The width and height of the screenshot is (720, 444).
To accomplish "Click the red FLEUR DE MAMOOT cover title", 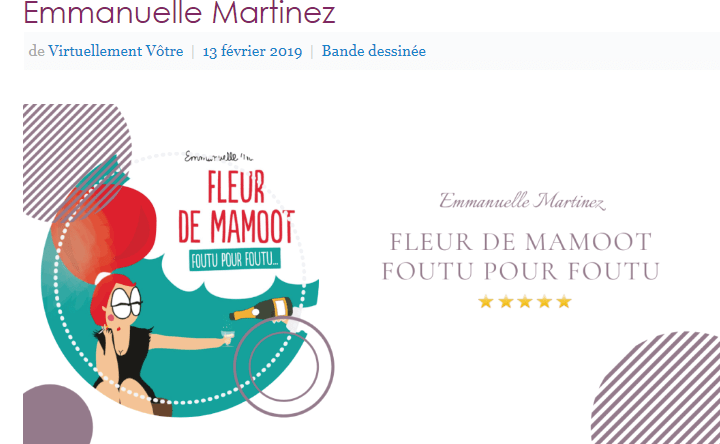I will coord(236,207).
